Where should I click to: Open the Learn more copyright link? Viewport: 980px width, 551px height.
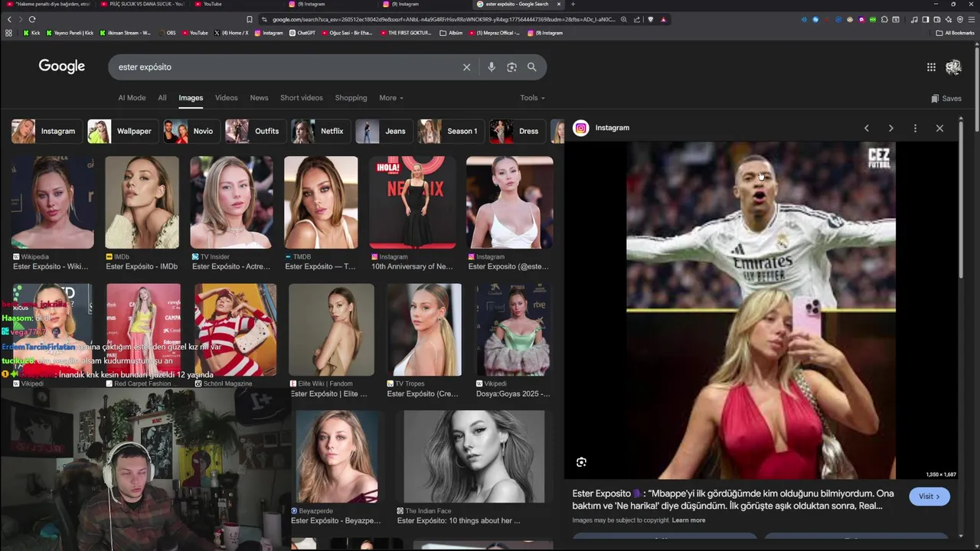coord(688,520)
